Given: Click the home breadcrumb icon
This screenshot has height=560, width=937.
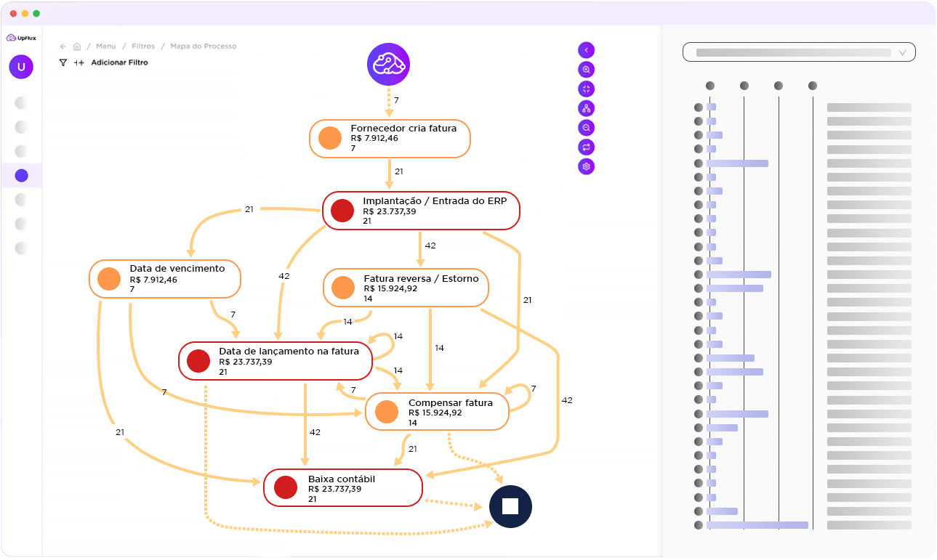Looking at the screenshot, I should point(76,46).
